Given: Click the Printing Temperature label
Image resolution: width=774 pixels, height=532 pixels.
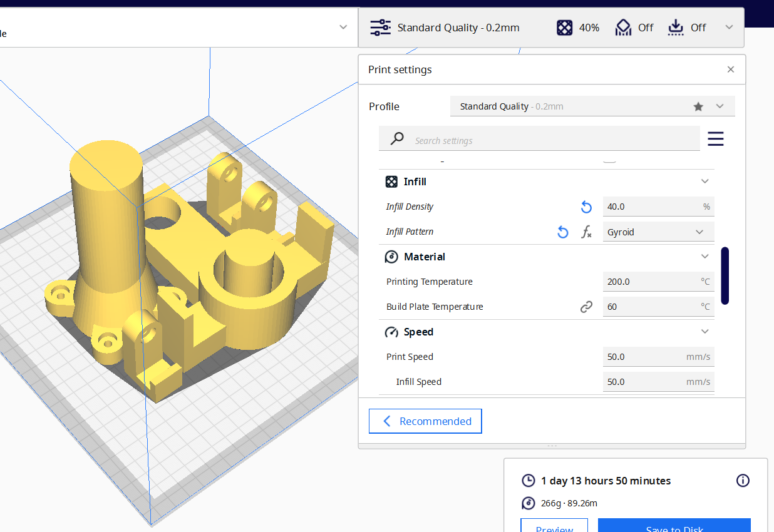Looking at the screenshot, I should (429, 282).
